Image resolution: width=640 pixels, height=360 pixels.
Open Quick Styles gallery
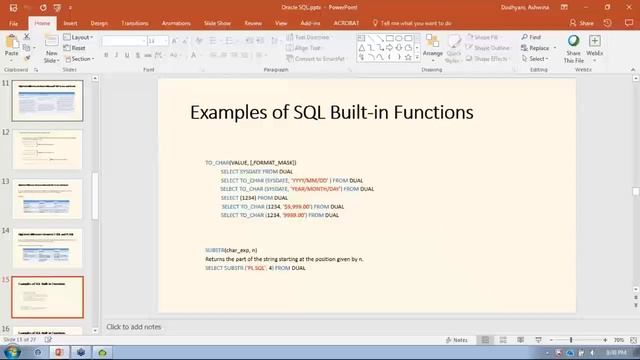[453, 49]
